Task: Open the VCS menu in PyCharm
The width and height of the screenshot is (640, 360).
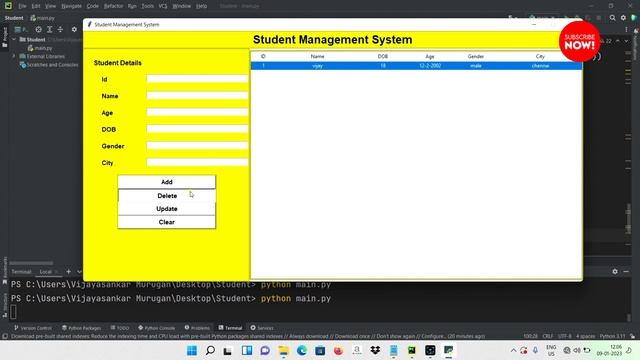Action: point(163,6)
